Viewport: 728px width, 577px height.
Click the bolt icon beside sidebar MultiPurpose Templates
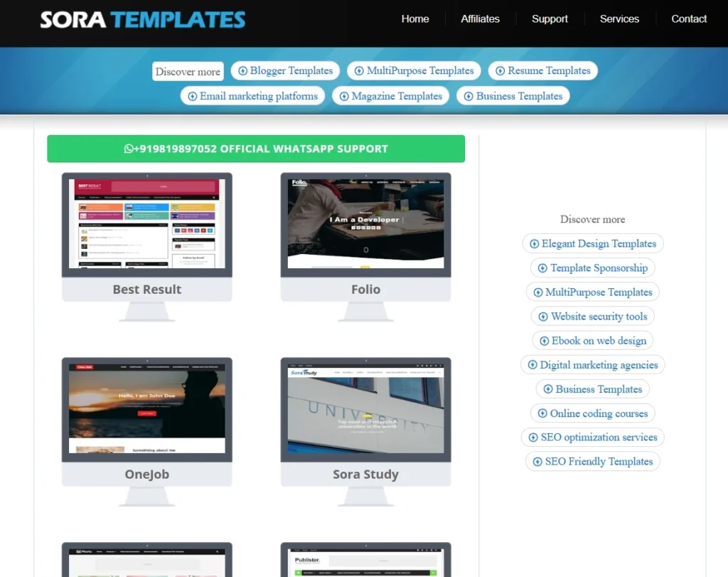[x=537, y=292]
